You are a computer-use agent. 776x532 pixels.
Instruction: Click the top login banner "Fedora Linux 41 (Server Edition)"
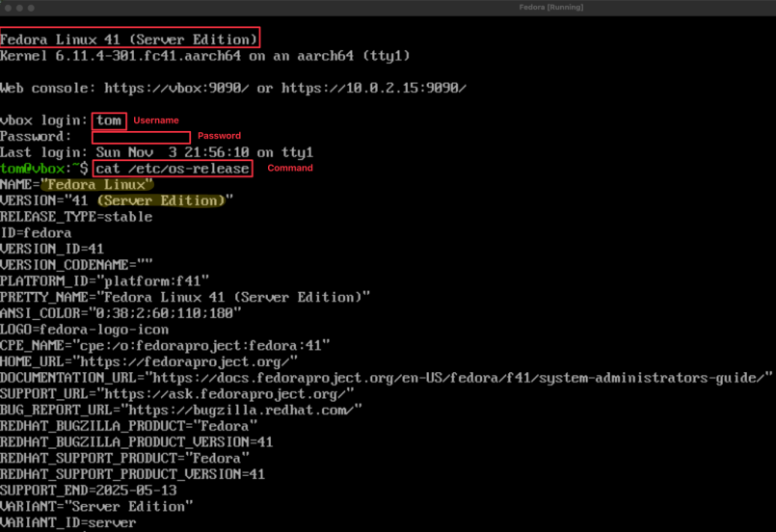(129, 40)
